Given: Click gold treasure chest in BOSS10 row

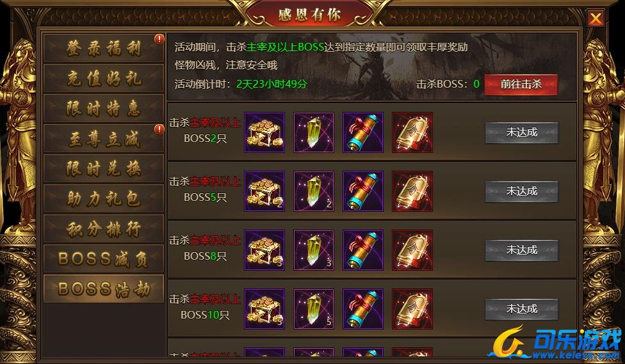Looking at the screenshot, I should [x=264, y=309].
